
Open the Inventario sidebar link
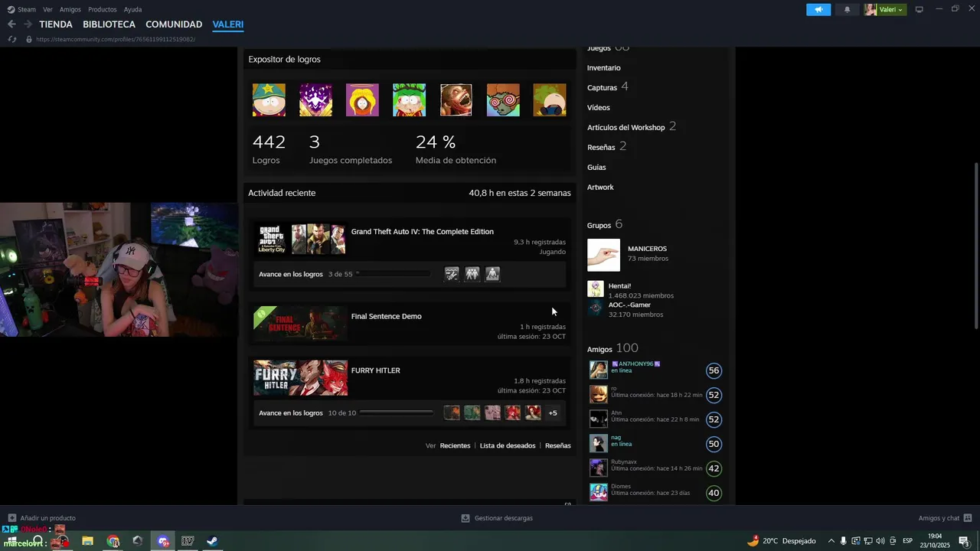604,68
